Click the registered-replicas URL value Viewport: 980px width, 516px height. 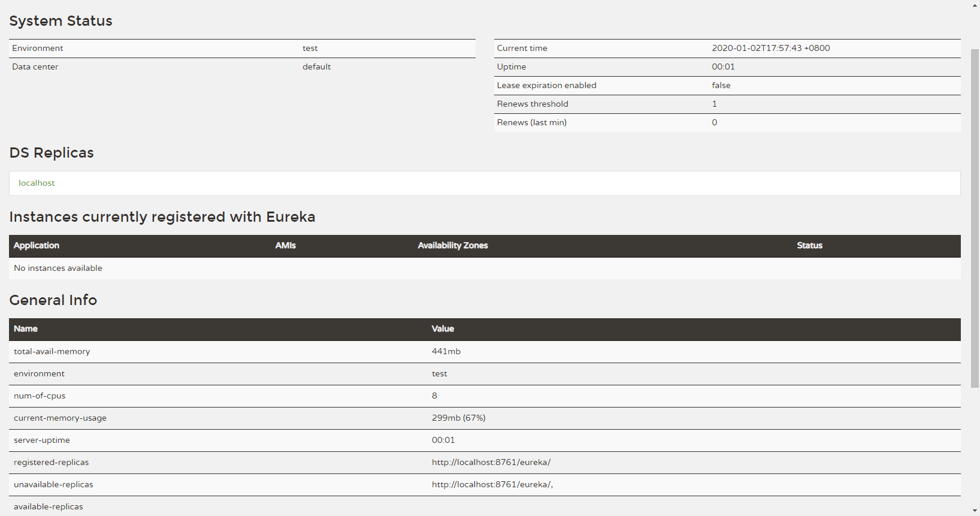(491, 462)
